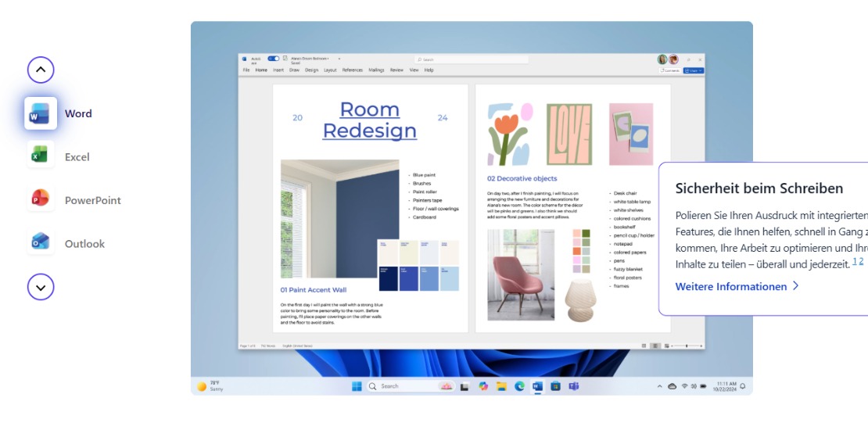Toggle the AutoSave switch in Word
This screenshot has height=430, width=868.
click(274, 59)
